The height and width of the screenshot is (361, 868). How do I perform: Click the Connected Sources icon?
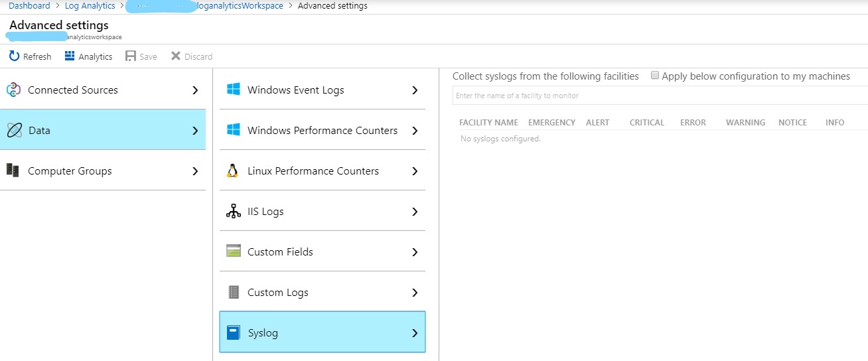tap(13, 90)
